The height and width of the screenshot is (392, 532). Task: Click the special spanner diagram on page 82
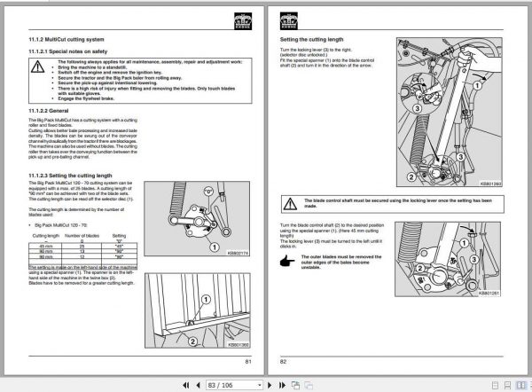(x=450, y=112)
